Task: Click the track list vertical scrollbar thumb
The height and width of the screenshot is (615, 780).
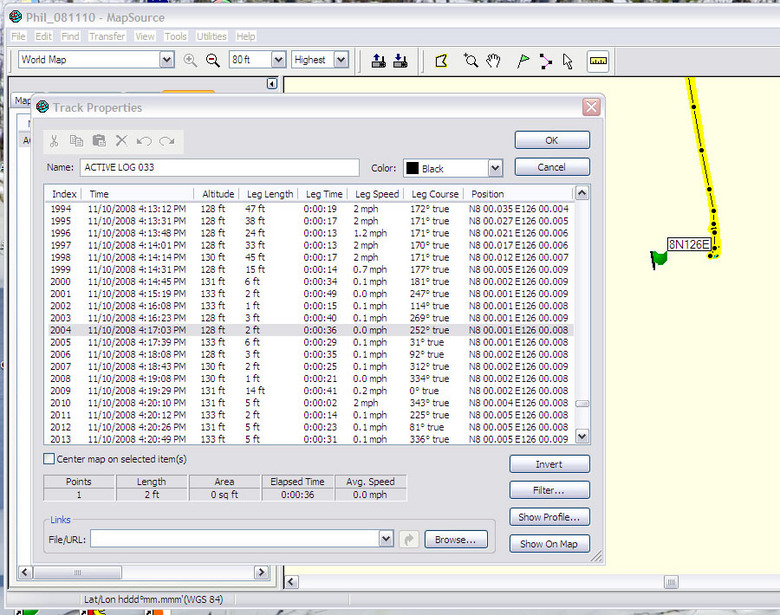Action: [x=582, y=404]
